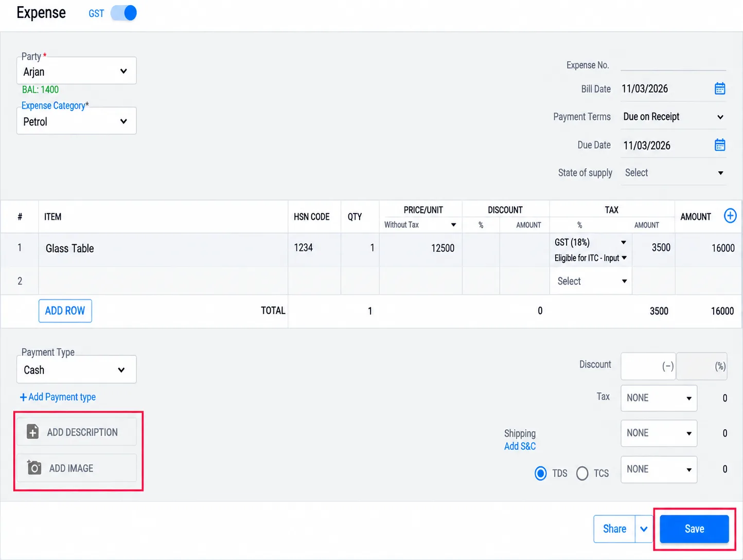
Task: Click the Share button
Action: coord(614,529)
